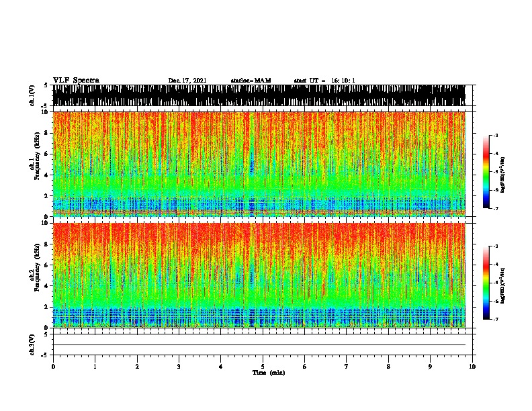The image size is (532, 411).
Task: Click the 'Time (min)' axis label
Action: coord(269,373)
